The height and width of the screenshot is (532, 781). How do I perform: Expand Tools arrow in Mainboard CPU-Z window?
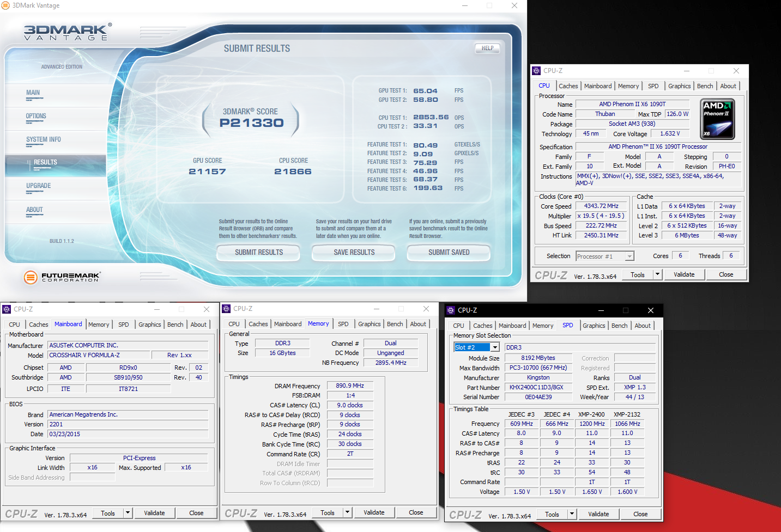point(128,513)
